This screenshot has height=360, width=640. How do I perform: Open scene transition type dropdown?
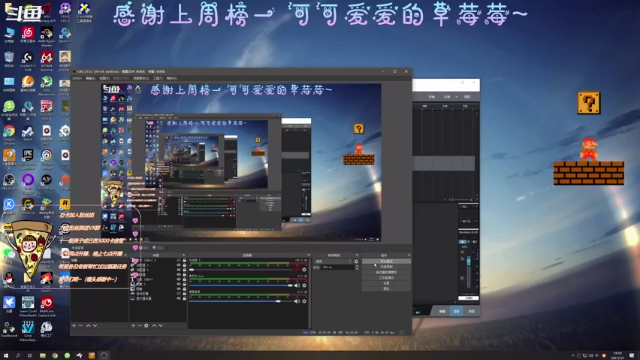click(x=334, y=262)
